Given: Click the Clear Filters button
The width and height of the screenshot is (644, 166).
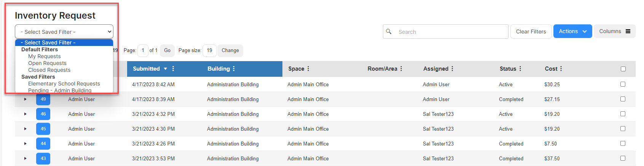Looking at the screenshot, I should (x=531, y=32).
